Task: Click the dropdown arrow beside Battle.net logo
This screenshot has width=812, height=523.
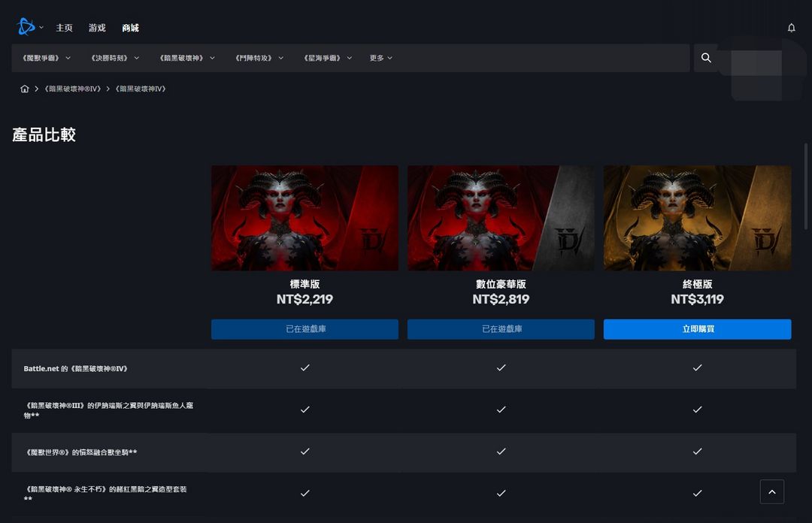Action: 41,28
